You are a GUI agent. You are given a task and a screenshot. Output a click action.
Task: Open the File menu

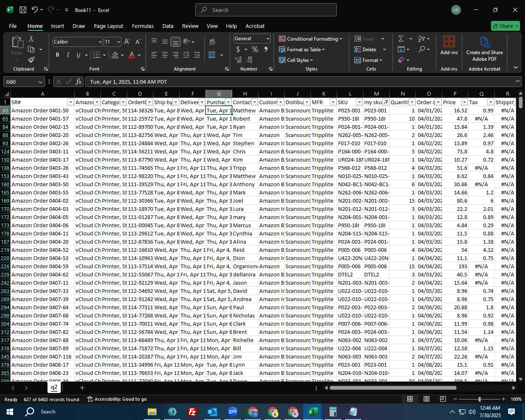click(x=13, y=26)
